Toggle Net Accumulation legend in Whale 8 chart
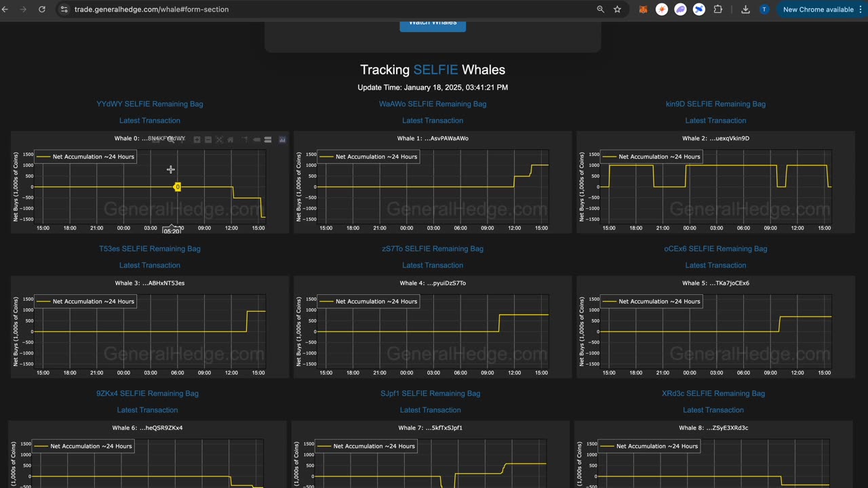 click(649, 446)
